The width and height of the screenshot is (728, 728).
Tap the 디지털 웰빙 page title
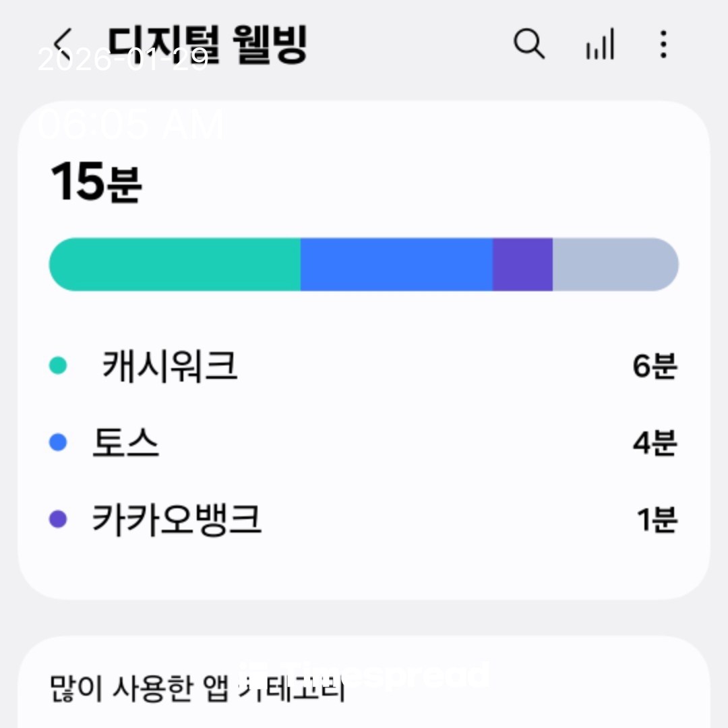pos(208,44)
